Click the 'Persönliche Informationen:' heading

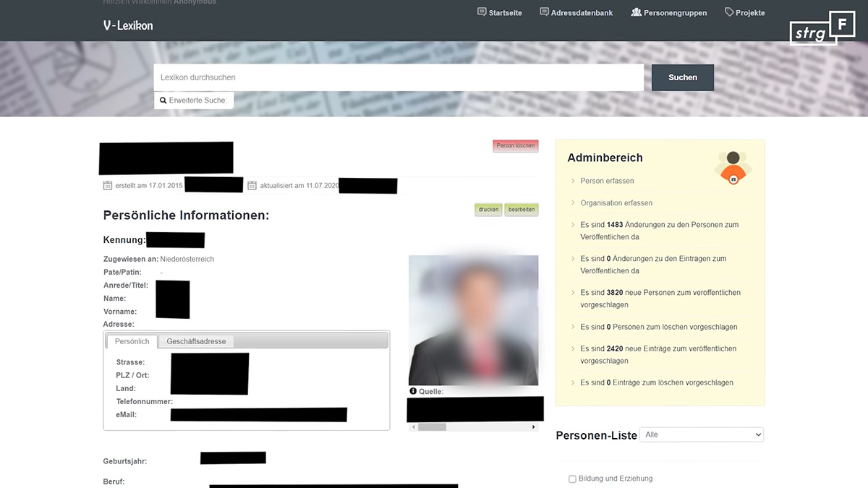pos(187,215)
